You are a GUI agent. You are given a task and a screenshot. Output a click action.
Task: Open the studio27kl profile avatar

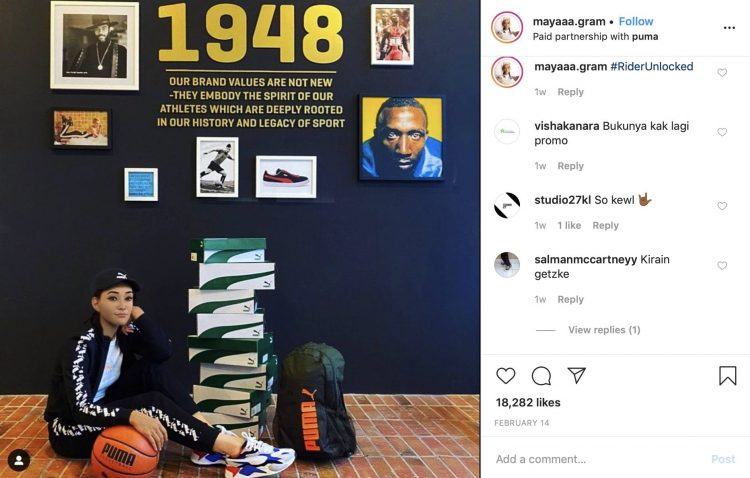[507, 206]
